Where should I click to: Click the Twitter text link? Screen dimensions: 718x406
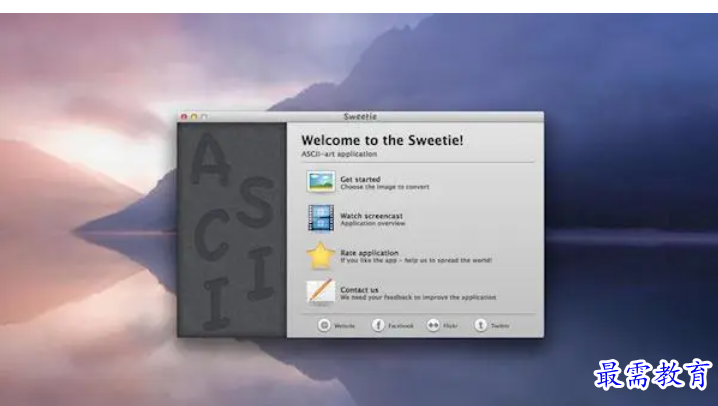[x=500, y=326]
